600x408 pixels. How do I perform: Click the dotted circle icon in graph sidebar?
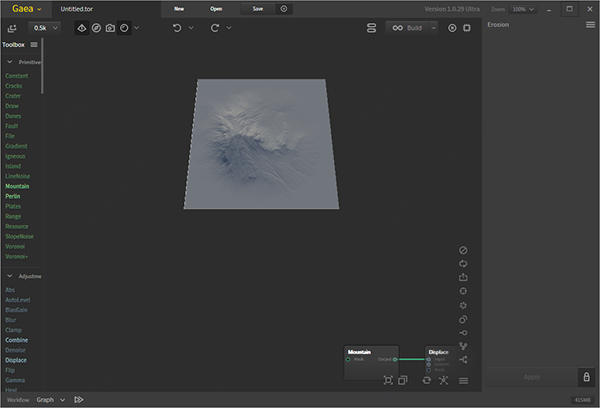[x=463, y=305]
